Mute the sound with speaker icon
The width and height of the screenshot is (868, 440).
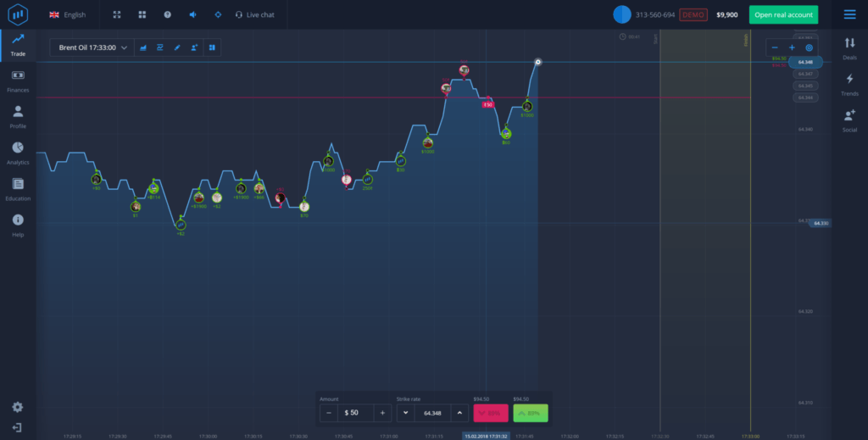(x=192, y=14)
